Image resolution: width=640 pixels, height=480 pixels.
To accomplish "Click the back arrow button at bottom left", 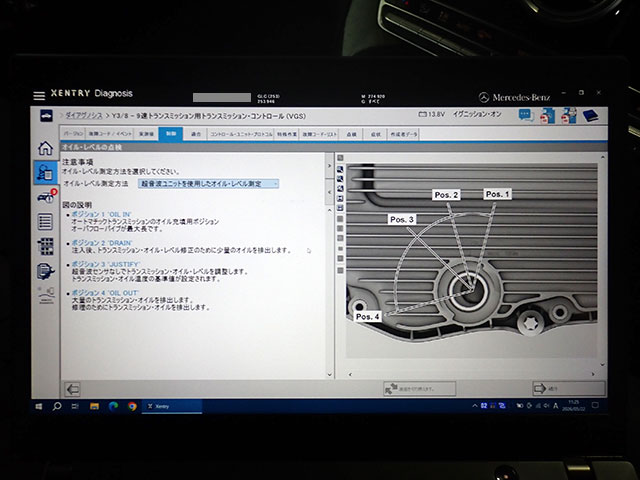I will [x=73, y=389].
